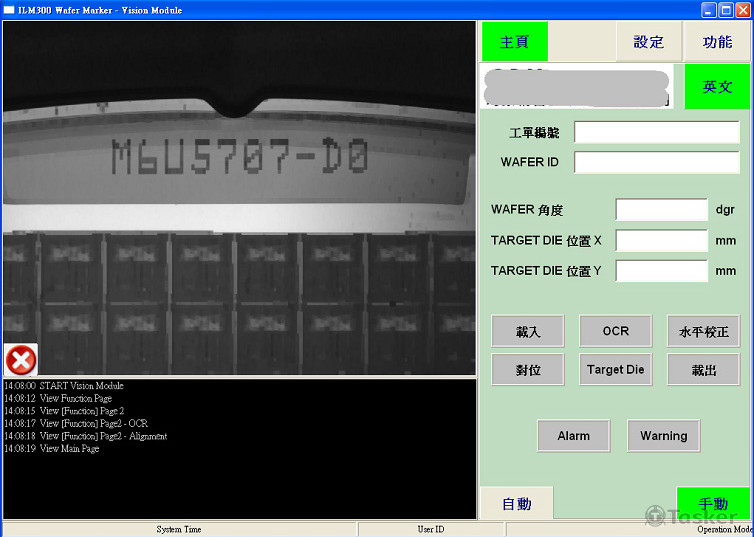Click the red X error icon

pos(18,360)
